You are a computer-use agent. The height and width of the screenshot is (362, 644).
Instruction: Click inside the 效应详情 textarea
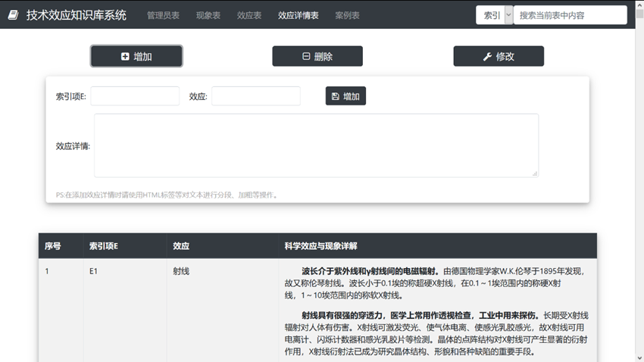coord(316,145)
